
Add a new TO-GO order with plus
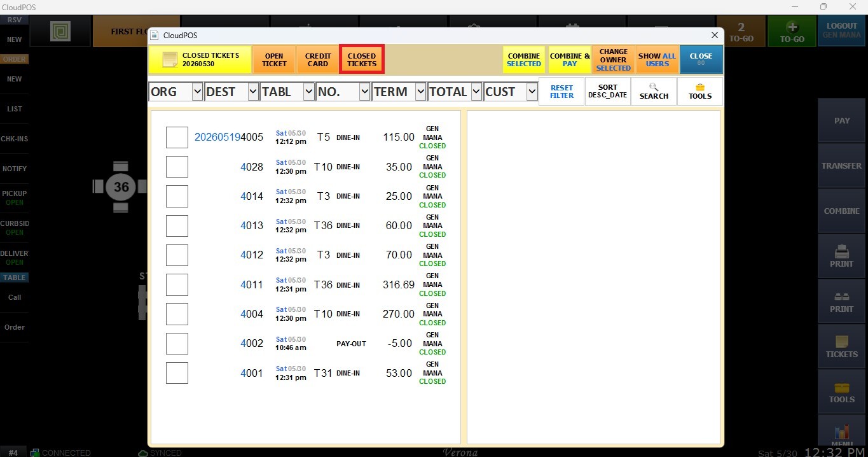pos(792,31)
